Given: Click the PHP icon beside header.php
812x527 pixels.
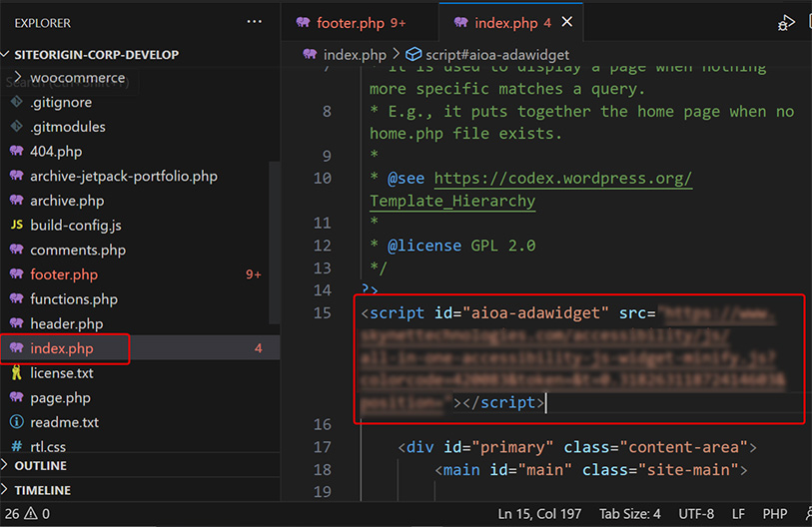Looking at the screenshot, I should pyautogui.click(x=17, y=323).
